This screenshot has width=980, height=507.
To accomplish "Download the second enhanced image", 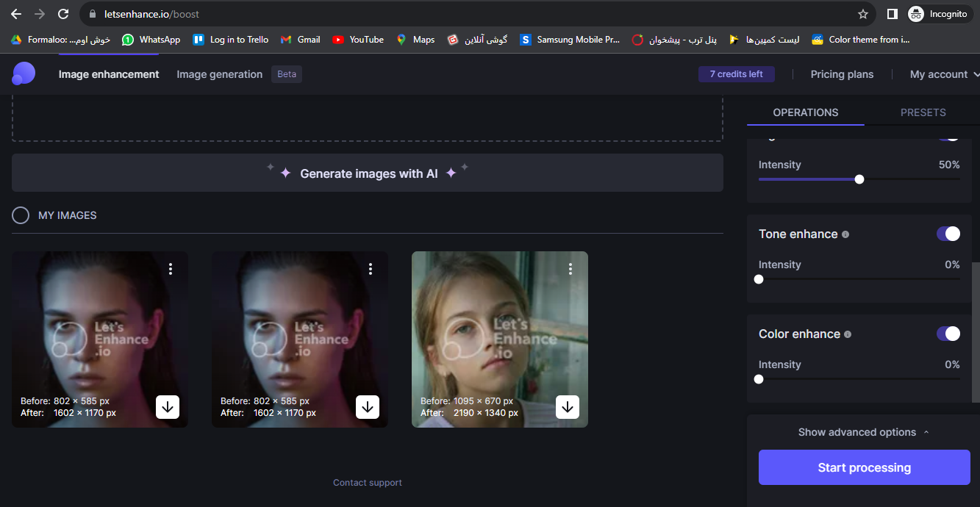I will coord(368,407).
